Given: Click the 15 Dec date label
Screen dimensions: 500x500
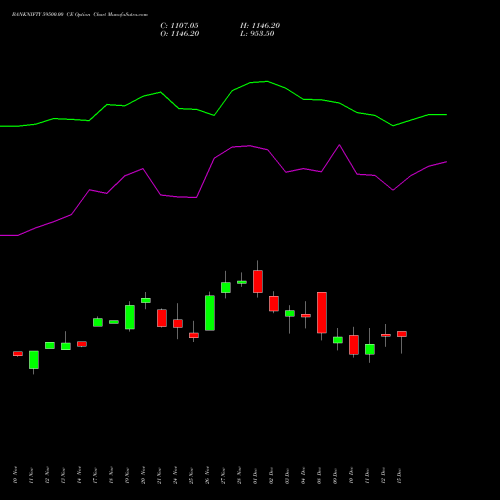Looking at the screenshot, I should 399,475.
